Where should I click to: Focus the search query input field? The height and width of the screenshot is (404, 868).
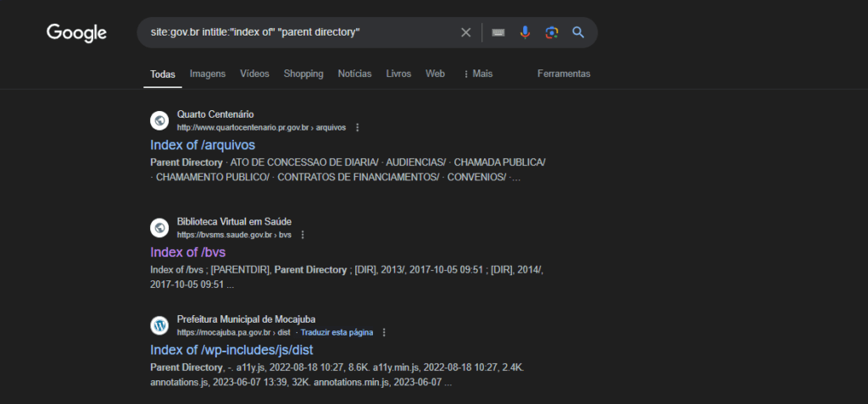pyautogui.click(x=297, y=32)
